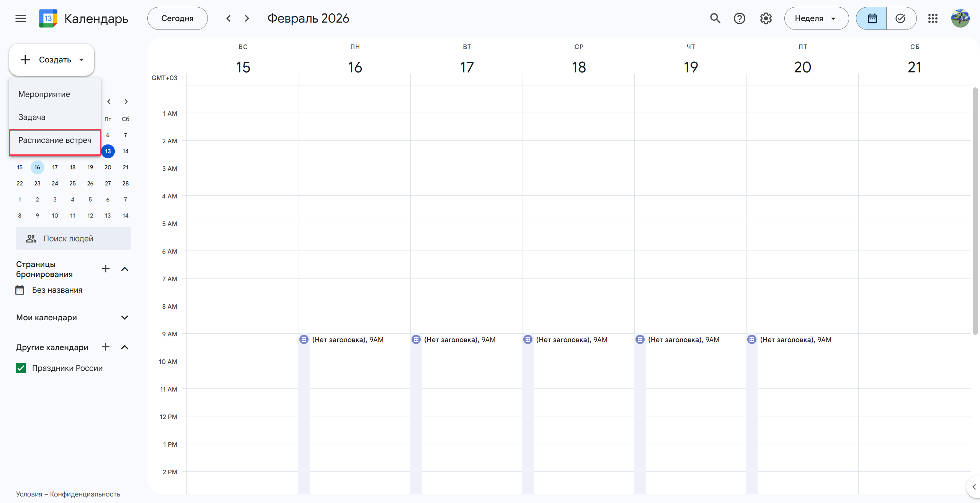The height and width of the screenshot is (503, 980).
Task: Open the settings gear menu
Action: pyautogui.click(x=766, y=18)
